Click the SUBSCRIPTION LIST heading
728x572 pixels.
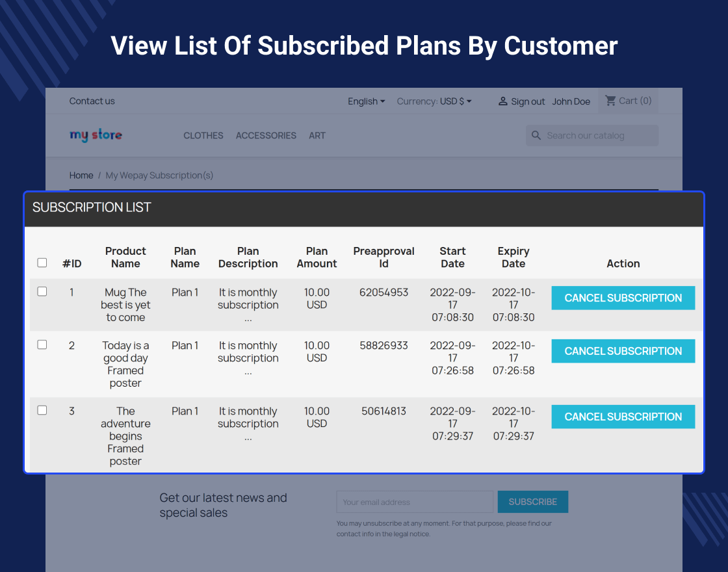pyautogui.click(x=92, y=207)
